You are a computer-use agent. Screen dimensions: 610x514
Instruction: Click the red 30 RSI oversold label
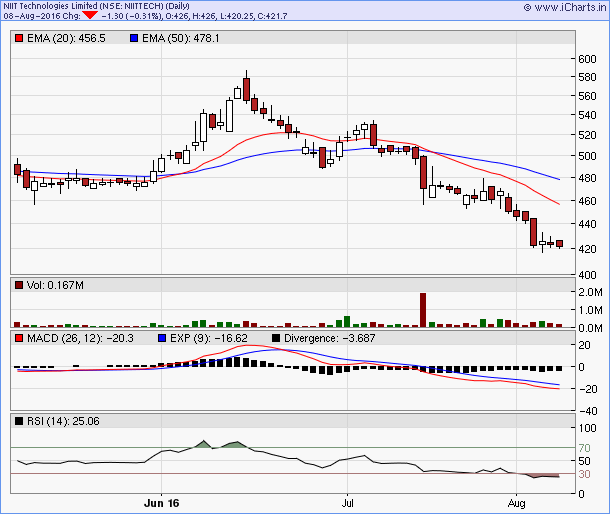click(x=584, y=474)
